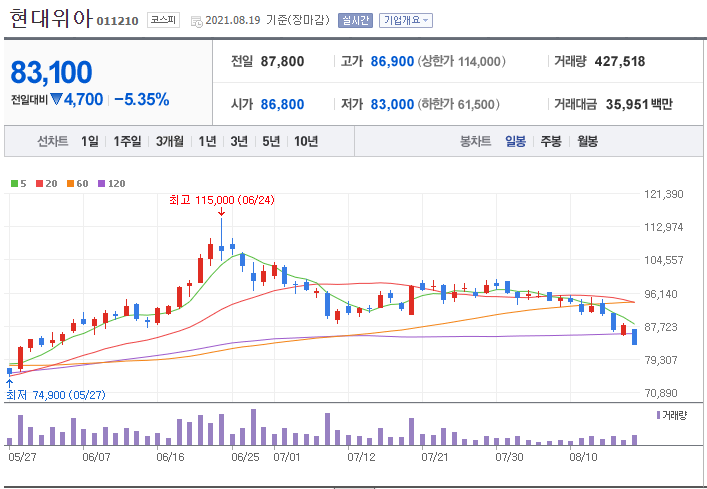
Task: Click the 최고 115,000 (06/24) marker
Action: (x=221, y=200)
